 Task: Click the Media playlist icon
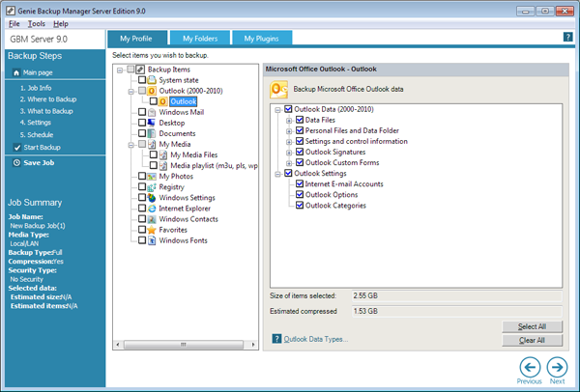(x=163, y=166)
